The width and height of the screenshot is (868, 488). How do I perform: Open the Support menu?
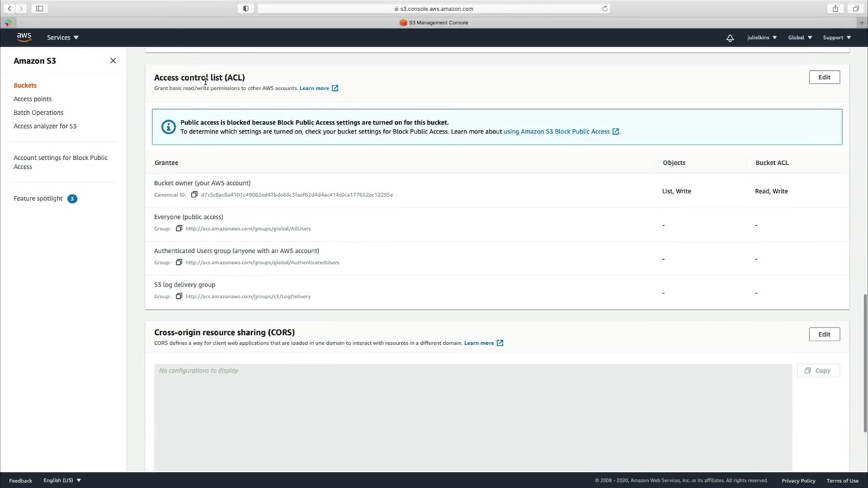tap(837, 38)
